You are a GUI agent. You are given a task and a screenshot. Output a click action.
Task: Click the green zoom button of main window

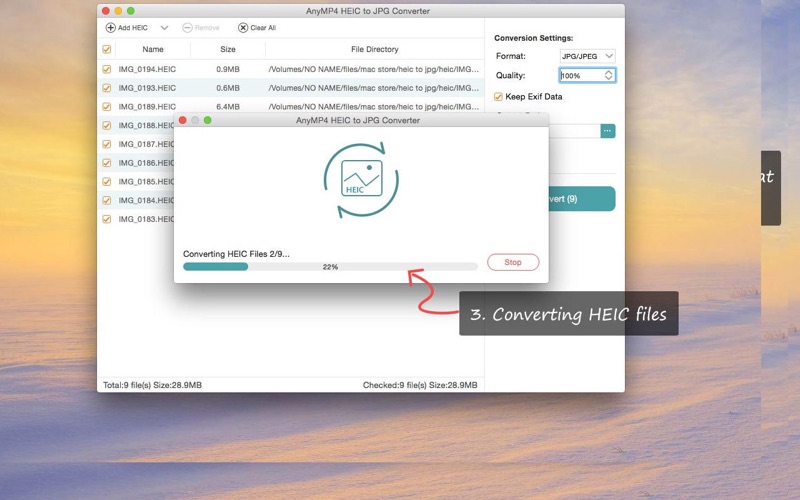[131, 11]
